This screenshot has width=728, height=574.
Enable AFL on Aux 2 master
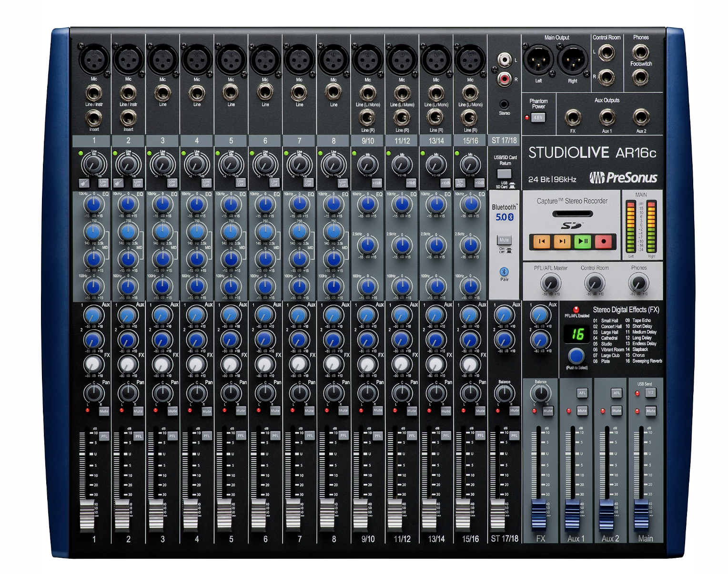617,393
